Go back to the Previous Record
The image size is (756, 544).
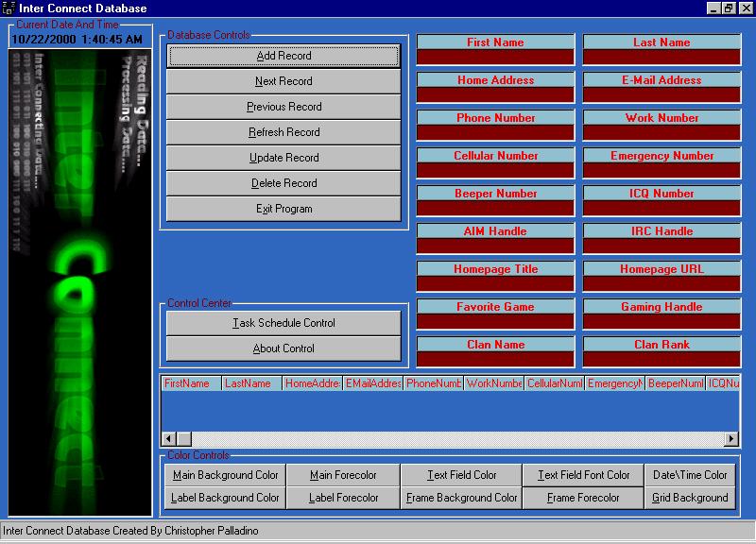pos(283,107)
